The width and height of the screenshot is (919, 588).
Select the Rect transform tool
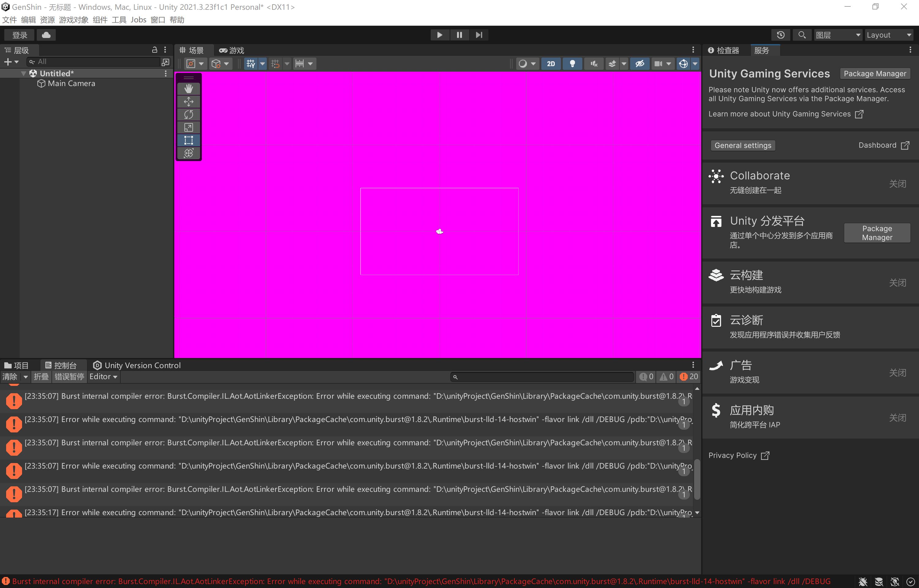pyautogui.click(x=189, y=140)
